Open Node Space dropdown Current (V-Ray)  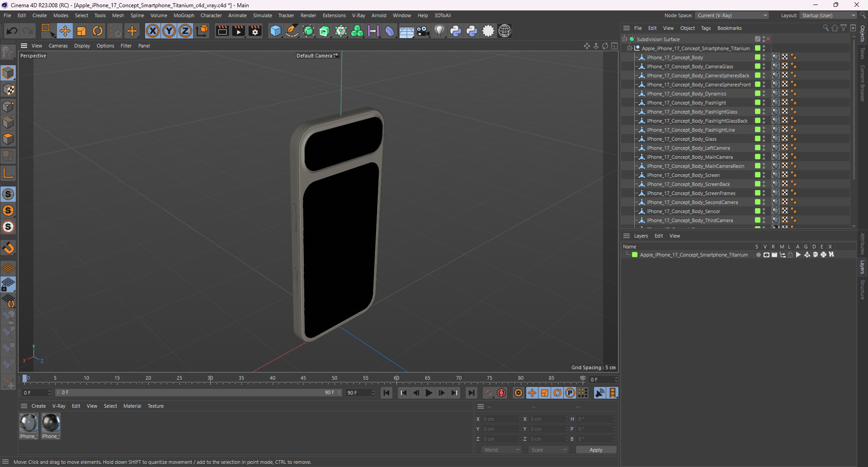pyautogui.click(x=732, y=15)
